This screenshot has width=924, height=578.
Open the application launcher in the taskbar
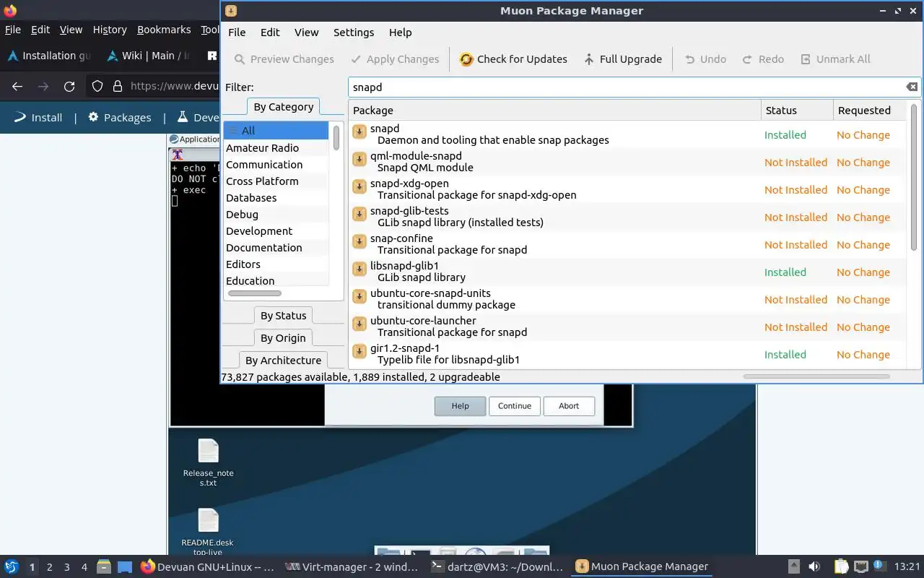click(12, 566)
